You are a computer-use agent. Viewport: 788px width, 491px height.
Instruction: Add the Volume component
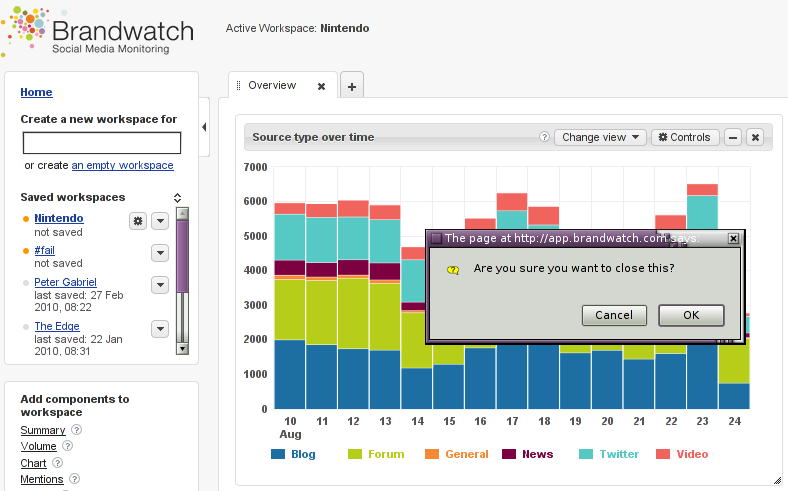pyautogui.click(x=38, y=446)
